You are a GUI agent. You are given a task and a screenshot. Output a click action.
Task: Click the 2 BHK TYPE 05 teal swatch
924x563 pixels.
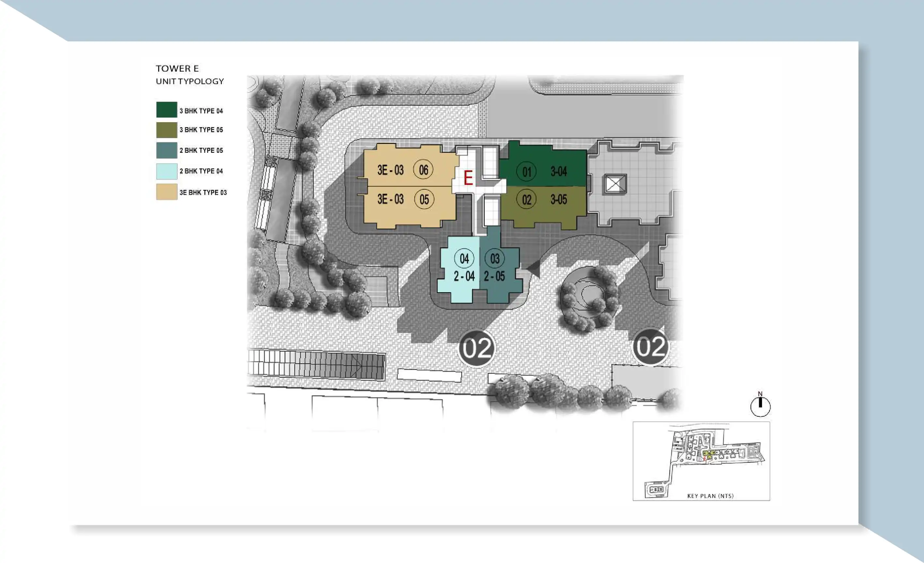[167, 150]
